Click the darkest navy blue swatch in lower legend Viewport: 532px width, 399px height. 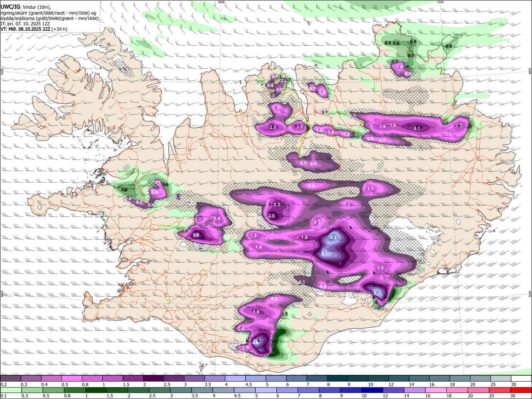[x=371, y=390]
